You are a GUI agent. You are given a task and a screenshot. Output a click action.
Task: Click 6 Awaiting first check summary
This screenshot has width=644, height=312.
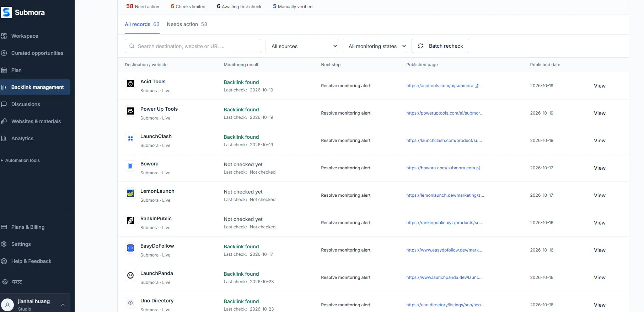(239, 6)
